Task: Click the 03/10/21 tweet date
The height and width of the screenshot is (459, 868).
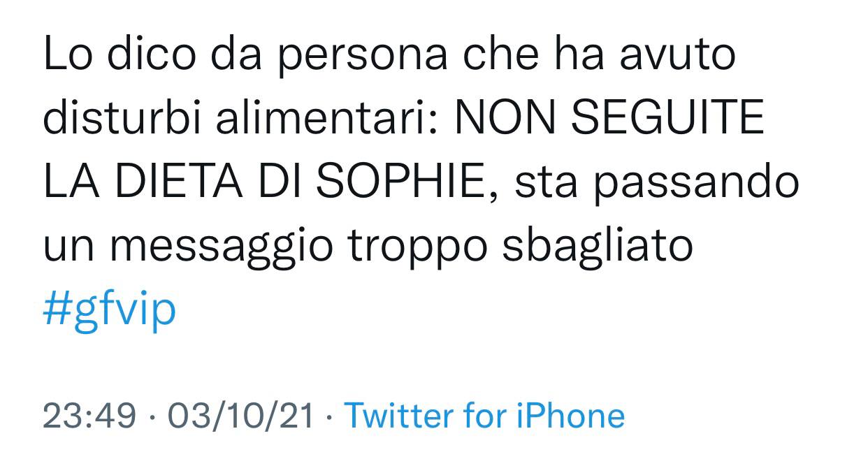Action: (242, 416)
